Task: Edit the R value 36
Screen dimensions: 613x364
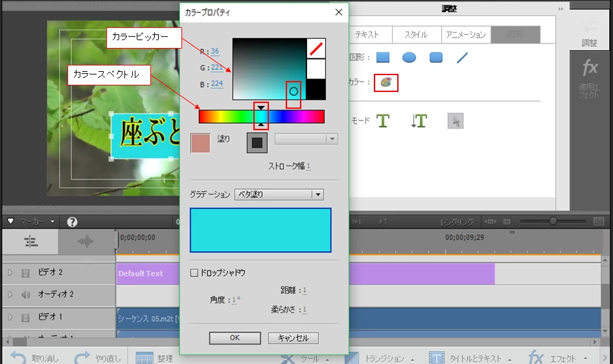Action: (215, 51)
